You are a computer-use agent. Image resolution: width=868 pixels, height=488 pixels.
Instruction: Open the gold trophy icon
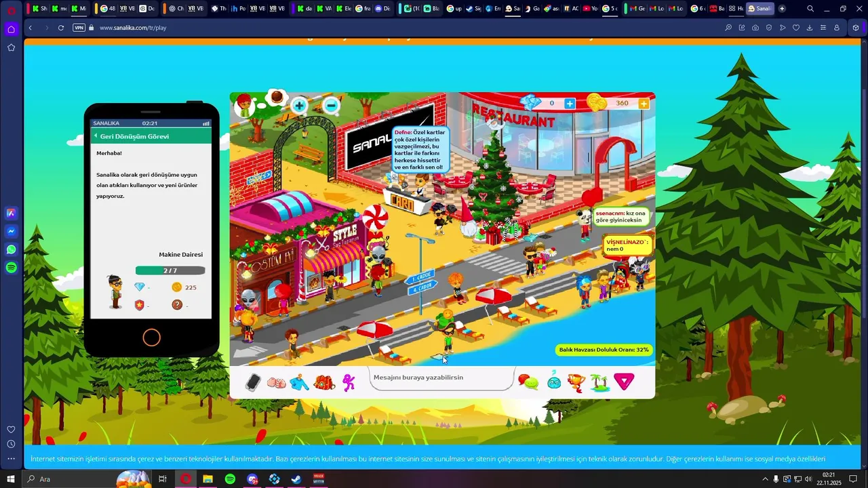click(576, 382)
